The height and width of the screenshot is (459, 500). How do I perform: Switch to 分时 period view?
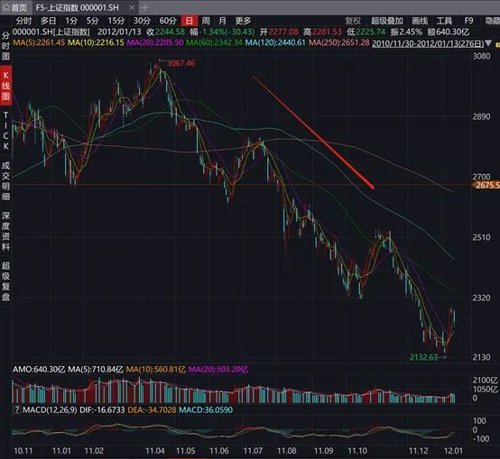(24, 21)
